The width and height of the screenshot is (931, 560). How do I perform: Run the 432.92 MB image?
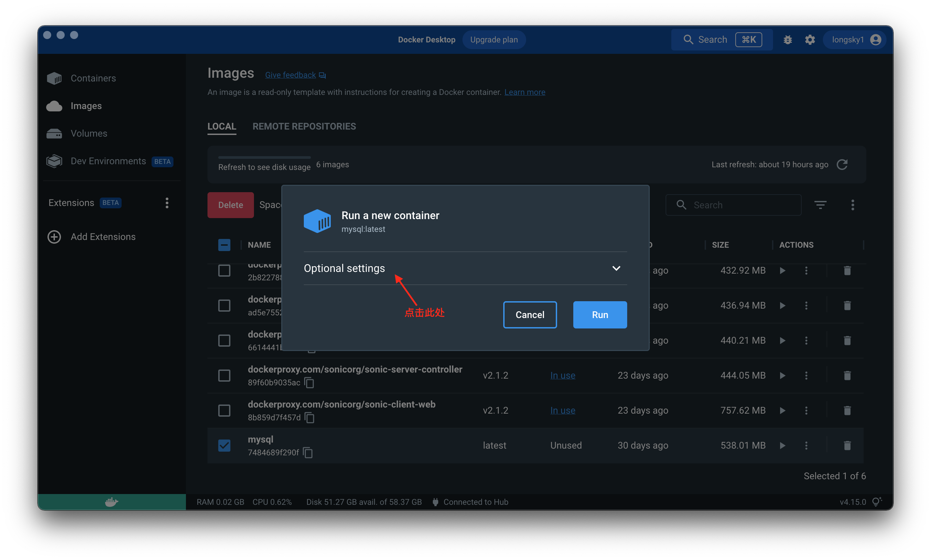coord(782,271)
